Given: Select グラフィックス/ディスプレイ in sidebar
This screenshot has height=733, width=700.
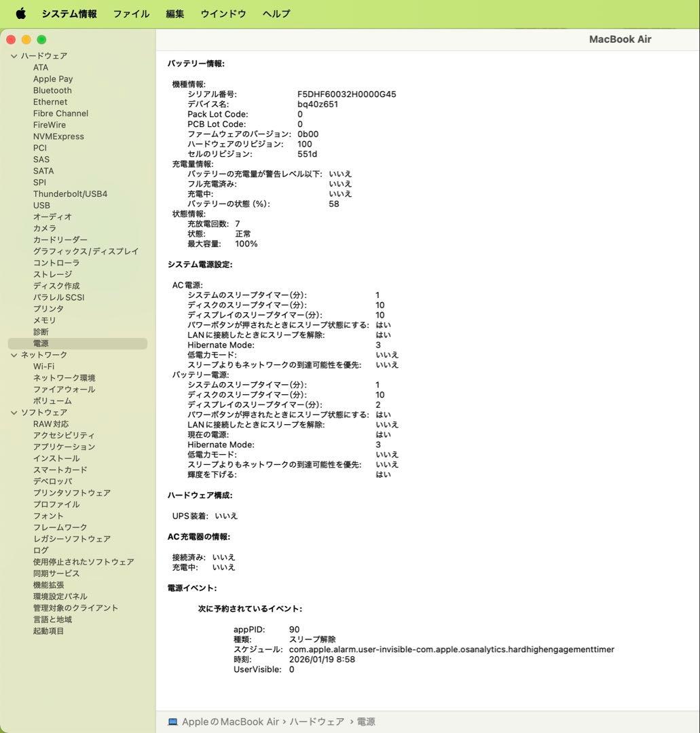Looking at the screenshot, I should [86, 251].
